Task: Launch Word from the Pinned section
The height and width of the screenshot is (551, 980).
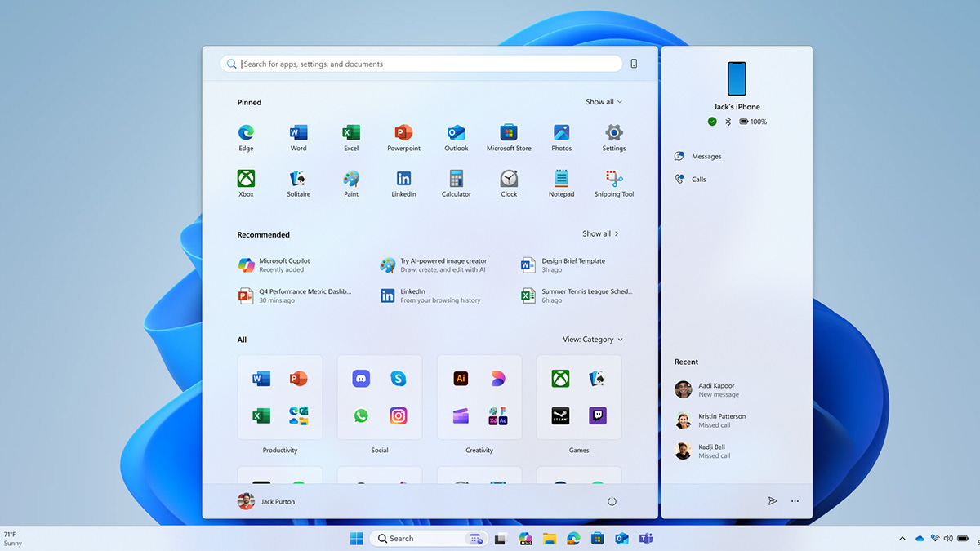Action: coord(298,137)
